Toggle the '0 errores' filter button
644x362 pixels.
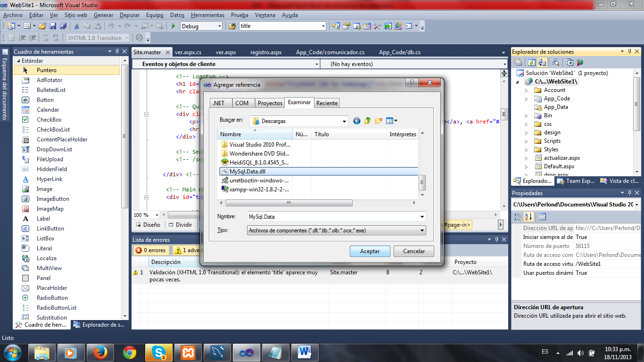point(152,250)
